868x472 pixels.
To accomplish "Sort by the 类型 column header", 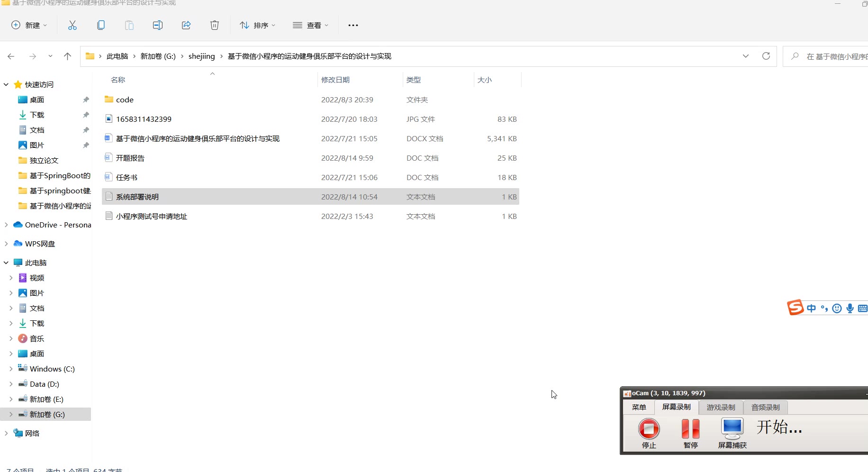I will tap(414, 80).
